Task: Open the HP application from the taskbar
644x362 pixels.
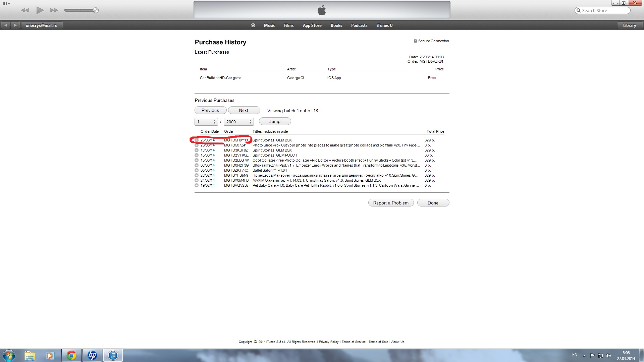Action: click(x=92, y=355)
